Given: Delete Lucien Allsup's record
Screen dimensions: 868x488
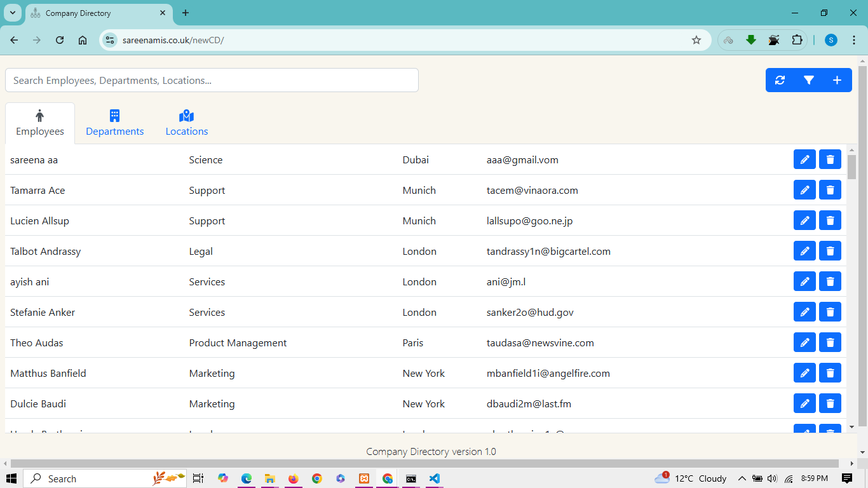Looking at the screenshot, I should (830, 220).
